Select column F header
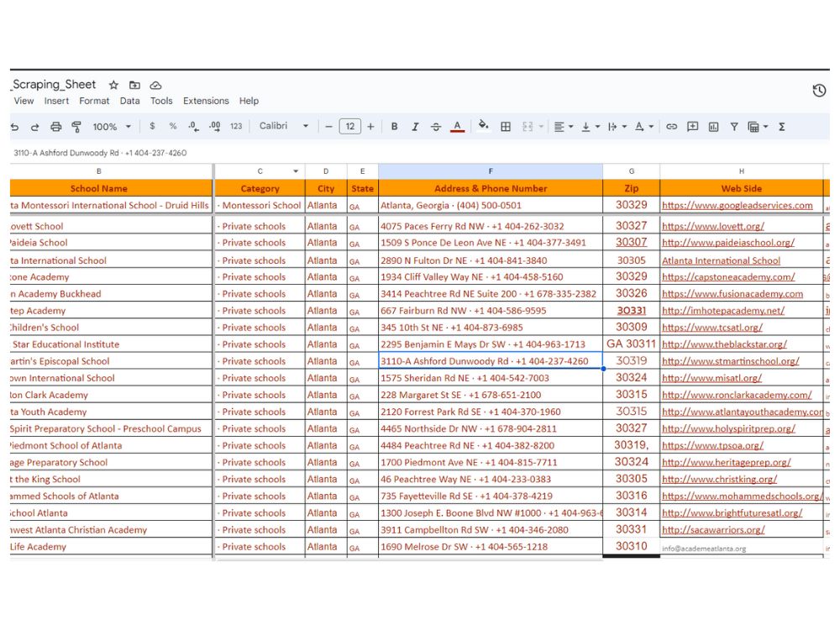840x630 pixels. click(x=491, y=171)
